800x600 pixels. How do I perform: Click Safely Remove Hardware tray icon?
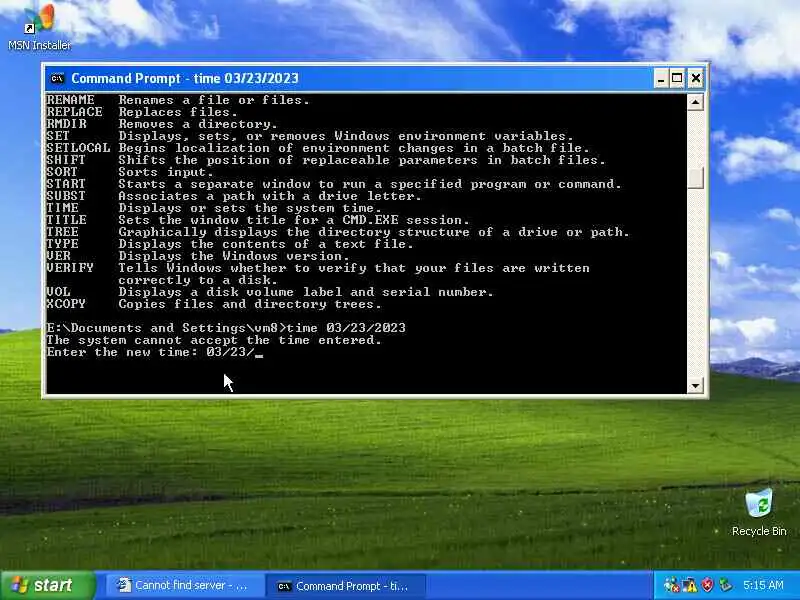tap(725, 585)
